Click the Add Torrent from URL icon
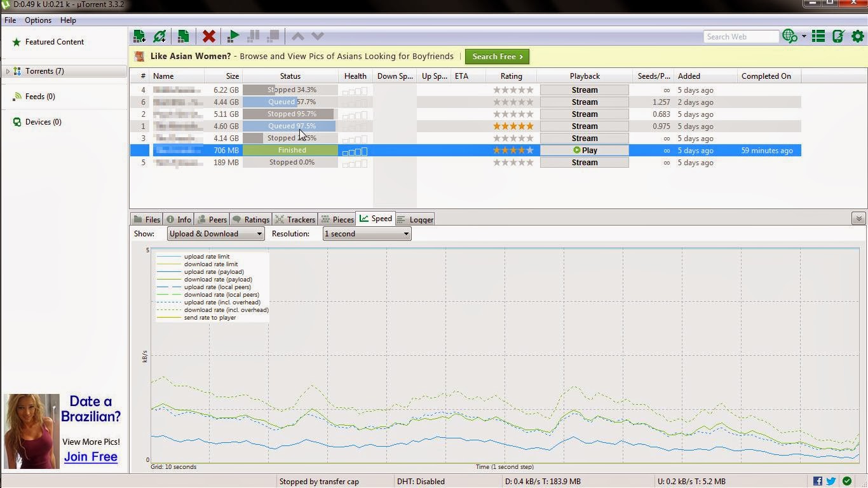The width and height of the screenshot is (868, 488). tap(159, 36)
